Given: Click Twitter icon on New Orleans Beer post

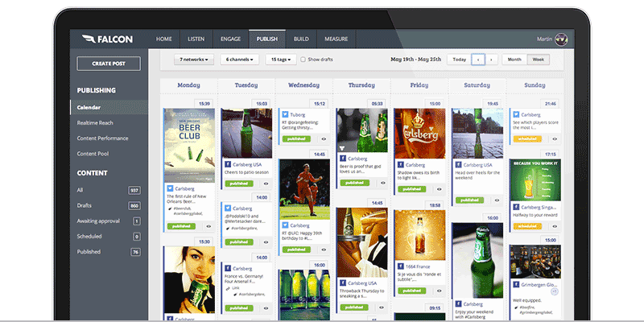Looking at the screenshot, I should pyautogui.click(x=170, y=189).
